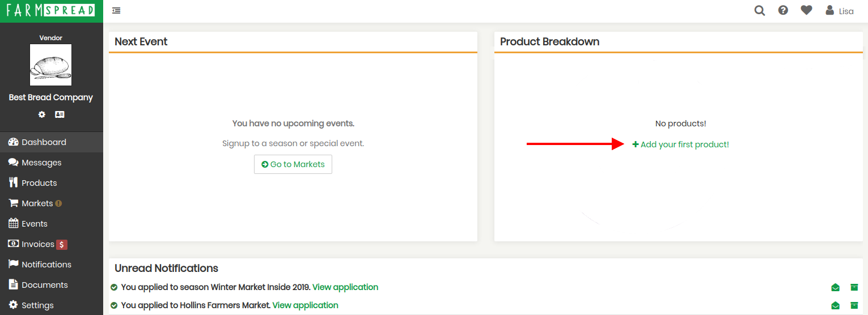This screenshot has width=868, height=315.
Task: Click the vendor settings gear icon
Action: tap(41, 114)
